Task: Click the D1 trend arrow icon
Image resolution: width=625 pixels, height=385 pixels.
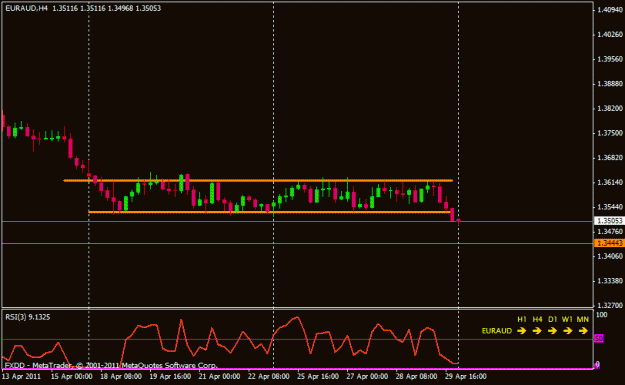Action: coord(552,331)
